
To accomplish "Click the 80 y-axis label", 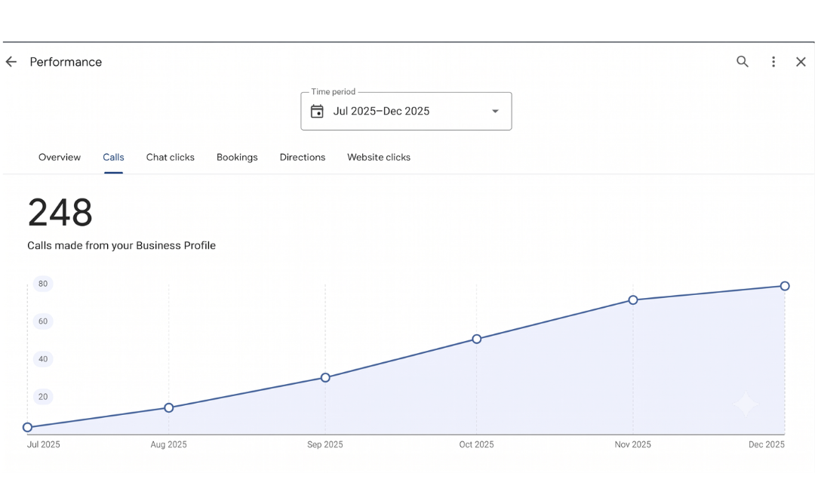I will click(x=43, y=284).
